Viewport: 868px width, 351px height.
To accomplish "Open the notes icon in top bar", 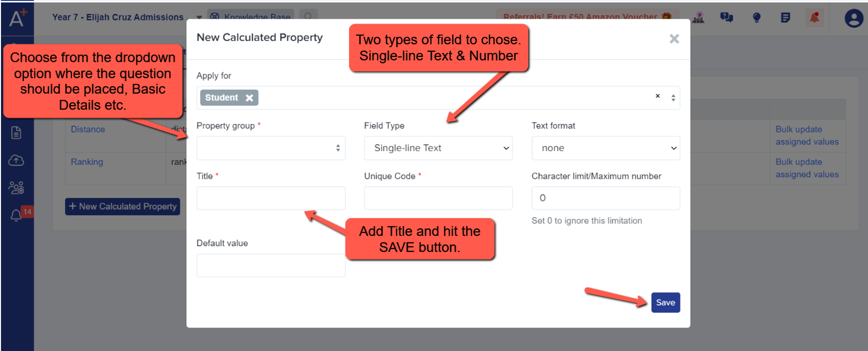I will (785, 18).
